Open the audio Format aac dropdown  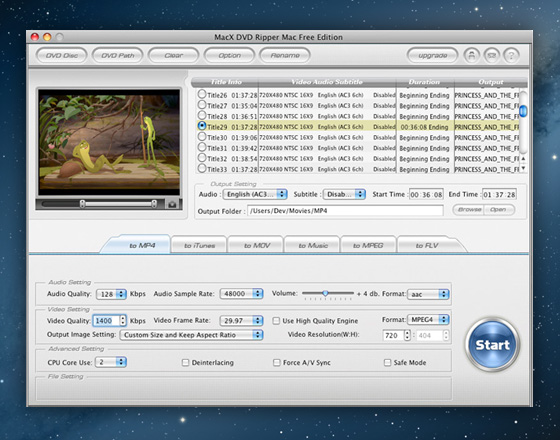[428, 294]
